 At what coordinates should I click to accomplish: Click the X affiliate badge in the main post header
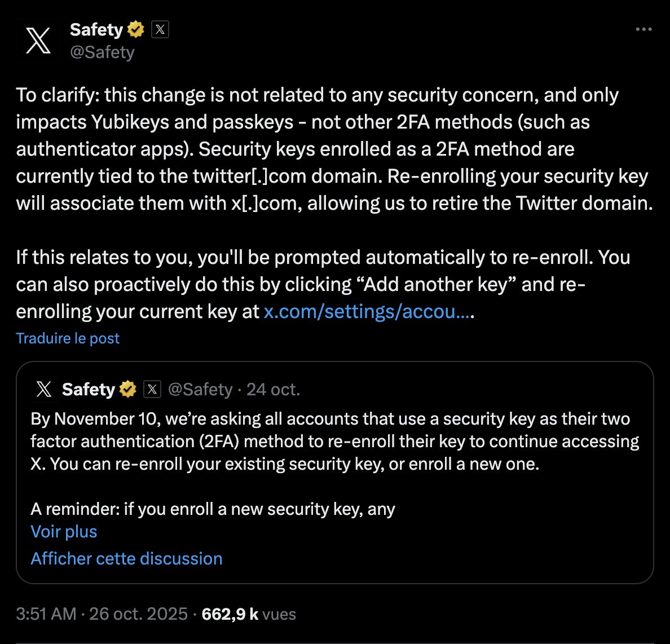coord(160,29)
